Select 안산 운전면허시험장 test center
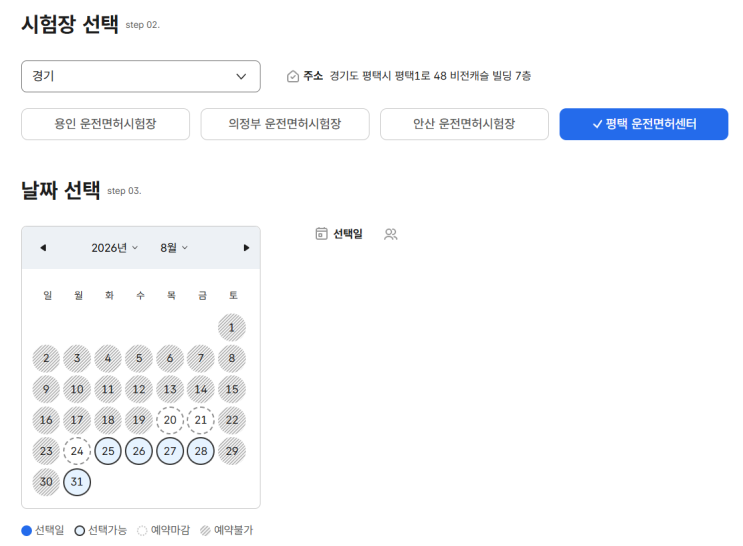The height and width of the screenshot is (546, 743). tap(464, 124)
